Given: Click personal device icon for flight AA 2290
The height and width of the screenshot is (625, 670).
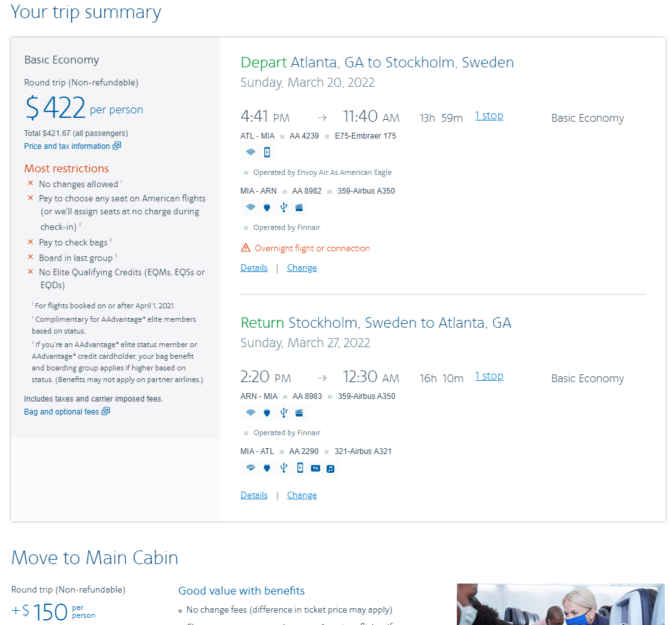Looking at the screenshot, I should (300, 468).
